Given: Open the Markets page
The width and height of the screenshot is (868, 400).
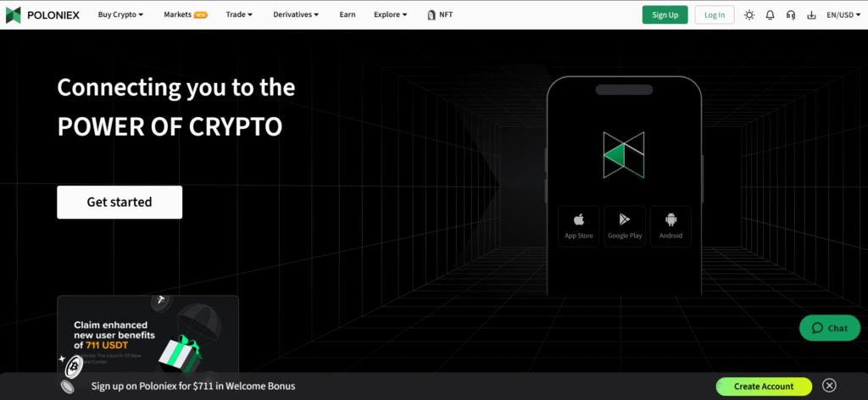Looking at the screenshot, I should click(x=178, y=15).
